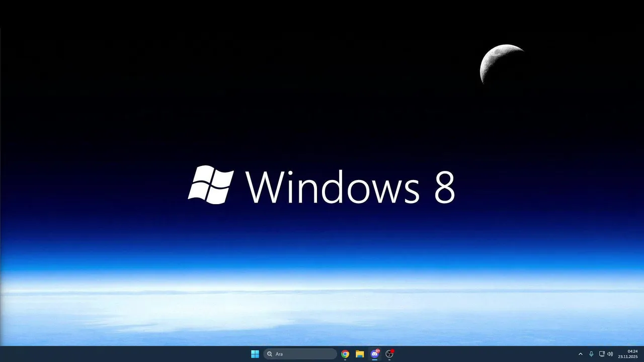Expand hidden system tray icons
Image resolution: width=644 pixels, height=362 pixels.
tap(580, 354)
